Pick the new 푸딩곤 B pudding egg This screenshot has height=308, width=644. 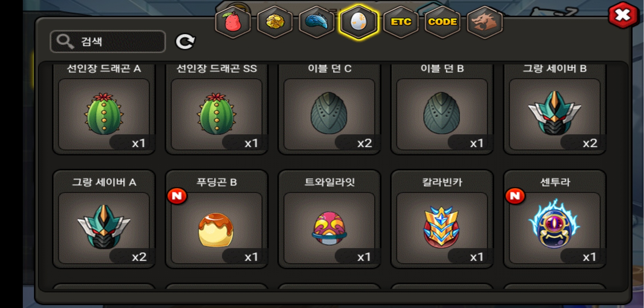click(x=217, y=219)
